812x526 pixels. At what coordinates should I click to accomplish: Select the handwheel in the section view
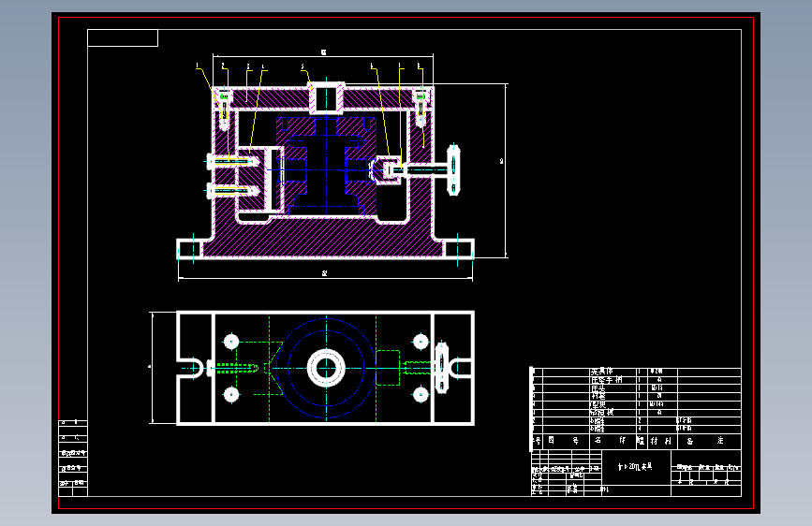point(453,169)
